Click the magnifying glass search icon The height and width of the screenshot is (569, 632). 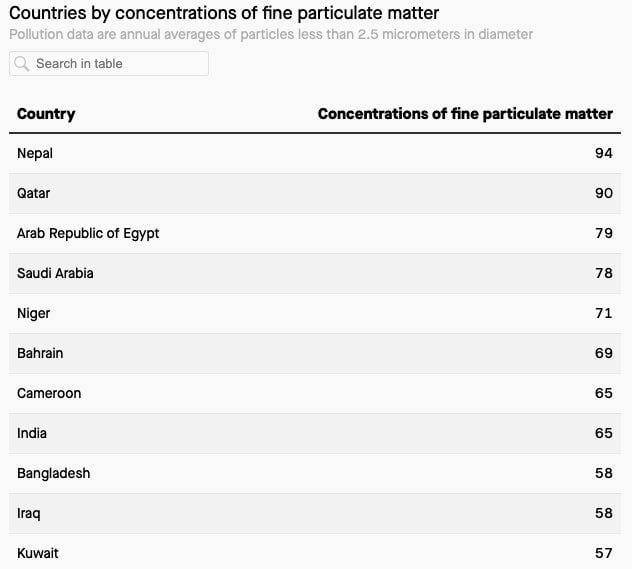[21, 64]
